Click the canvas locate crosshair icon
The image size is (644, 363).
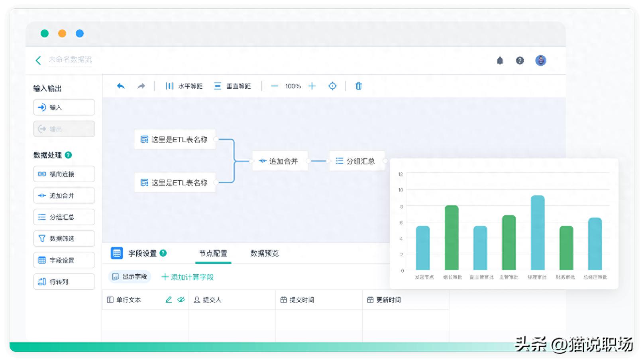[332, 86]
